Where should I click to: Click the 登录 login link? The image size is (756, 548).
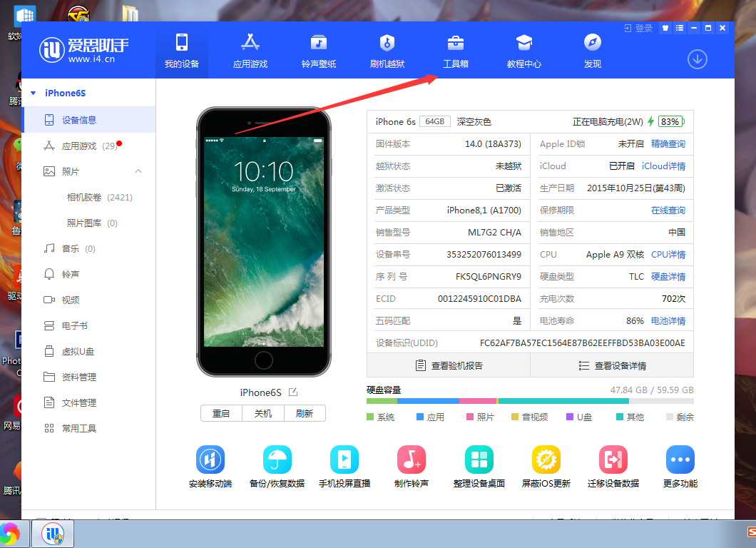pos(638,28)
